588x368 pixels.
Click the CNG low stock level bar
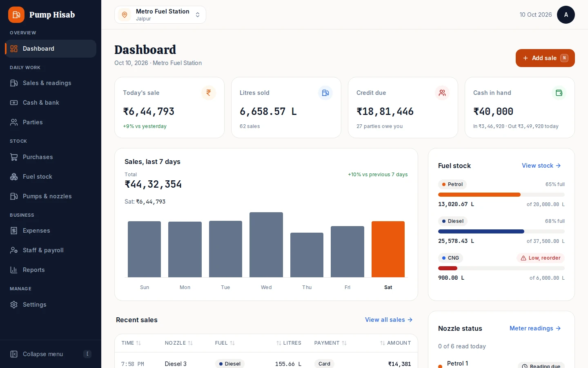coord(501,268)
